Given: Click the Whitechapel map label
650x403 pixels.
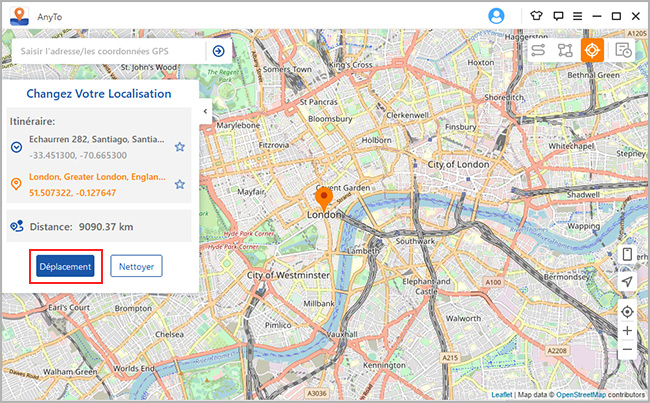Looking at the screenshot, I should click(x=571, y=146).
